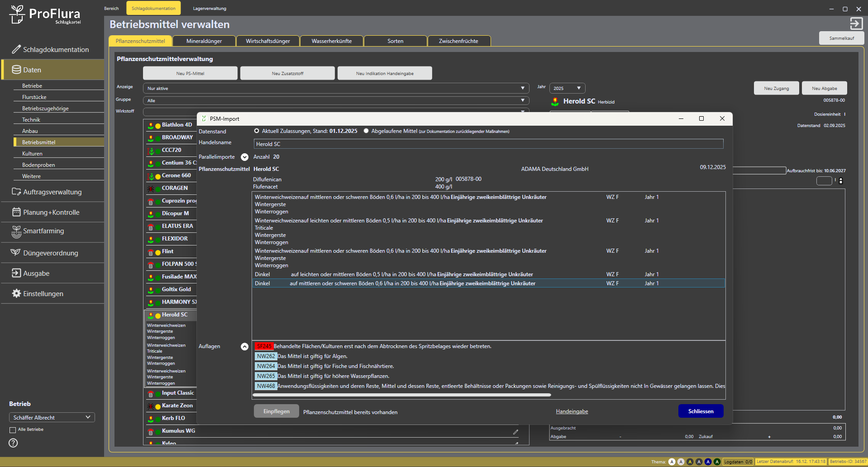Enable the Alle Betriebe checkbox
This screenshot has width=868, height=467.
tap(13, 430)
